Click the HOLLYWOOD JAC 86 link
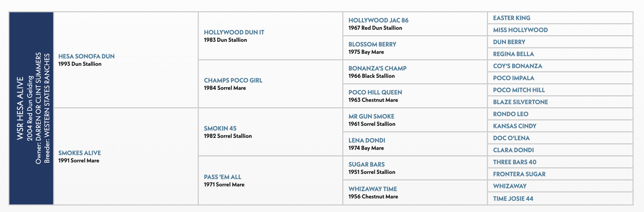 (378, 20)
